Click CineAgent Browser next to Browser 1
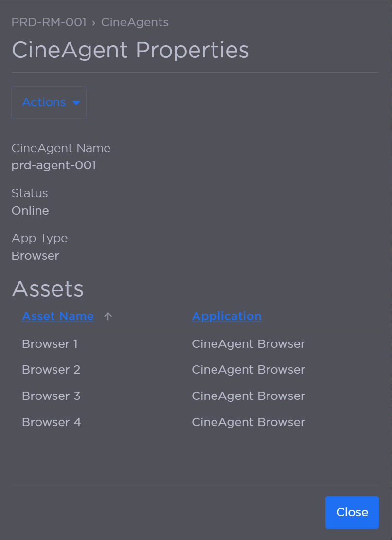The image size is (392, 540). click(248, 344)
